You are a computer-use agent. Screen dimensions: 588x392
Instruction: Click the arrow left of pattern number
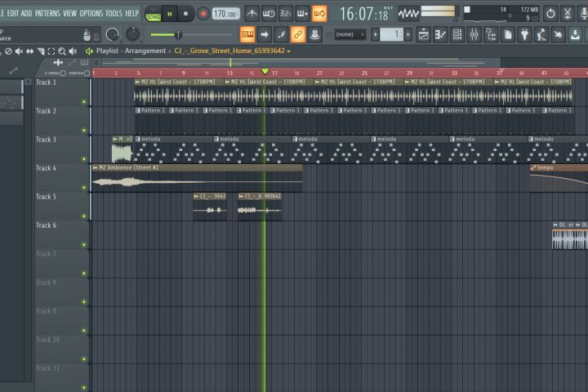(376, 35)
